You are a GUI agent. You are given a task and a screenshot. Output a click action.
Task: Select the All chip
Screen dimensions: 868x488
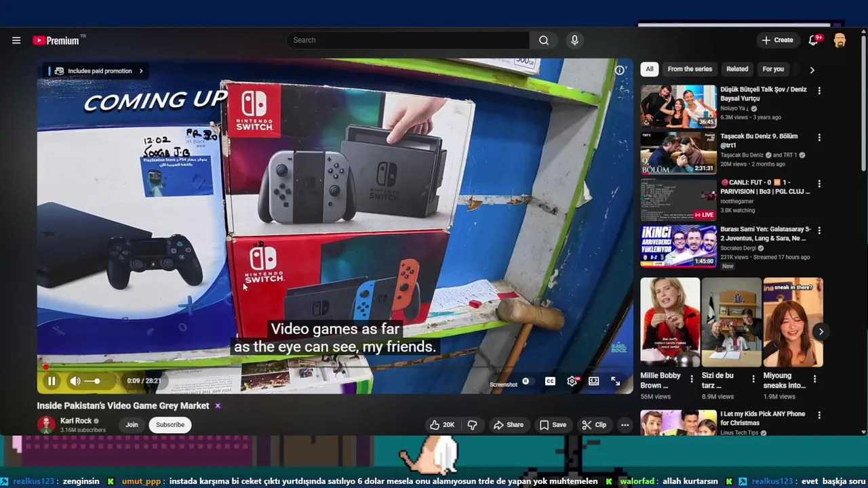pos(650,69)
